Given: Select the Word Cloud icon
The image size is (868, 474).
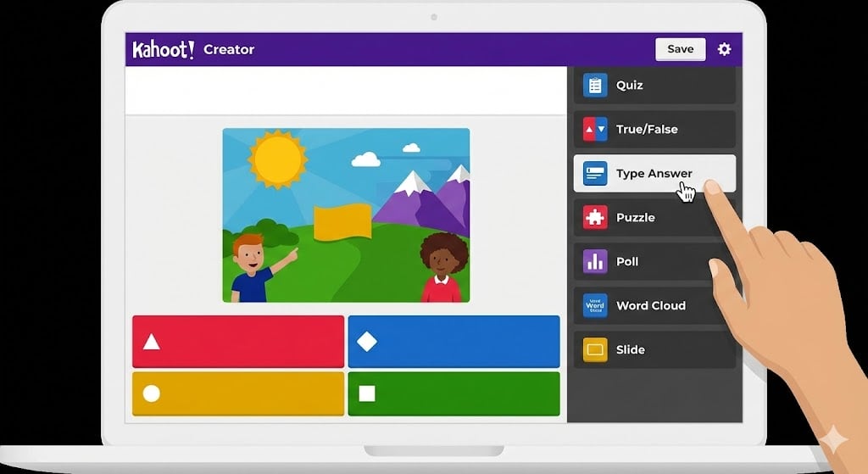Looking at the screenshot, I should 595,305.
